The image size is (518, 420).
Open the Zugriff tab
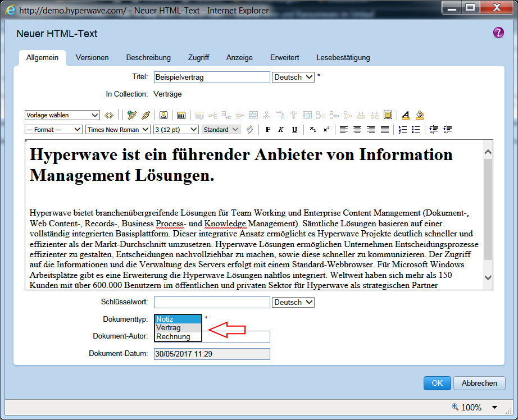pos(198,57)
